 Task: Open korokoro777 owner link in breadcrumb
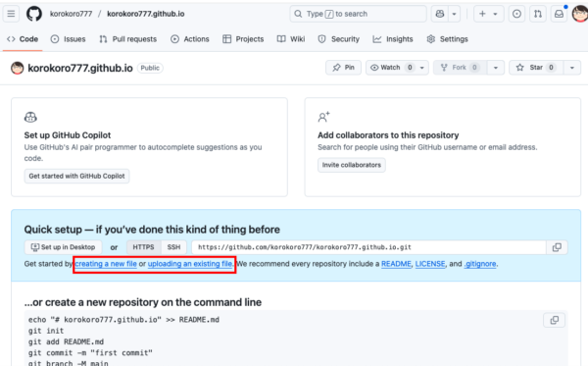[x=71, y=14]
